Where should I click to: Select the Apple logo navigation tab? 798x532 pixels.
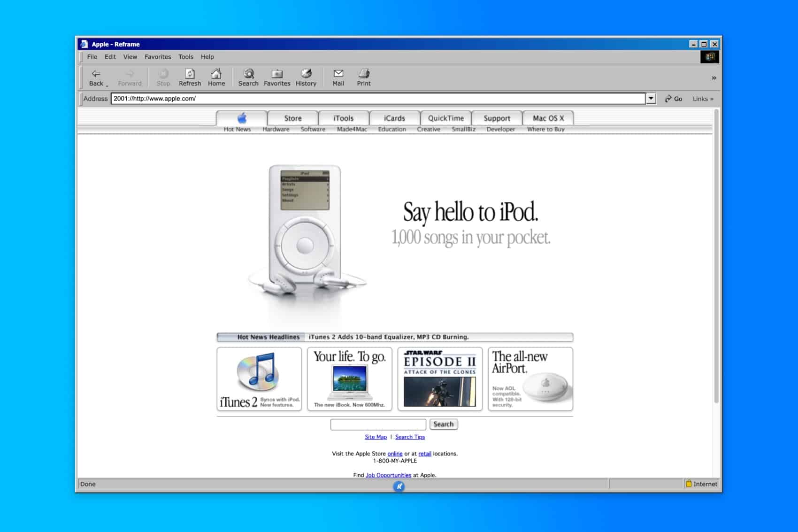[x=242, y=118]
